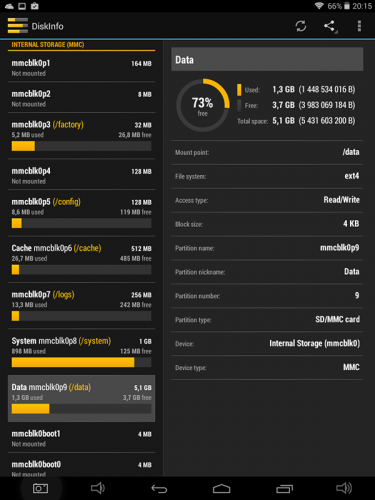Click the Internal Storage (MMC) section header
The image size is (375, 500).
(81, 45)
